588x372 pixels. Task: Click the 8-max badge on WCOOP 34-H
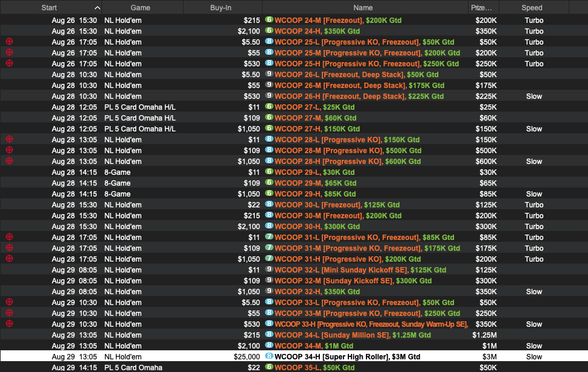[x=269, y=356]
